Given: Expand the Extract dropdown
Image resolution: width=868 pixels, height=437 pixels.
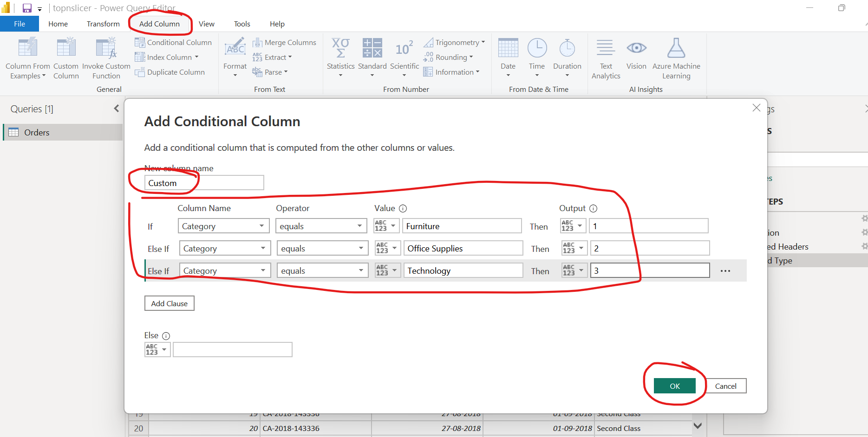Looking at the screenshot, I should tap(290, 57).
